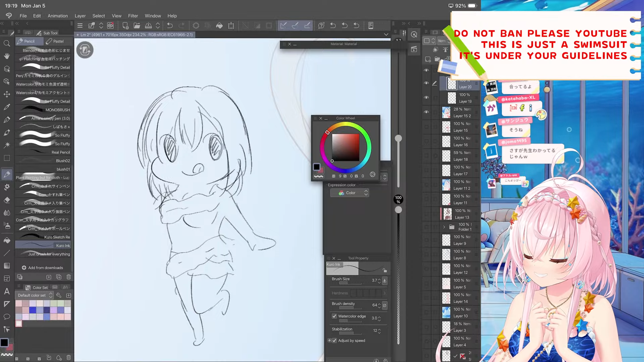Select the Hand move tool
The height and width of the screenshot is (362, 644).
(7, 56)
